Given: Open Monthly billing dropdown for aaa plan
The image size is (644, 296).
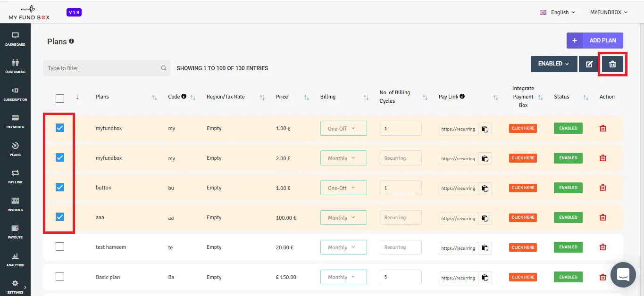Looking at the screenshot, I should (x=343, y=218).
